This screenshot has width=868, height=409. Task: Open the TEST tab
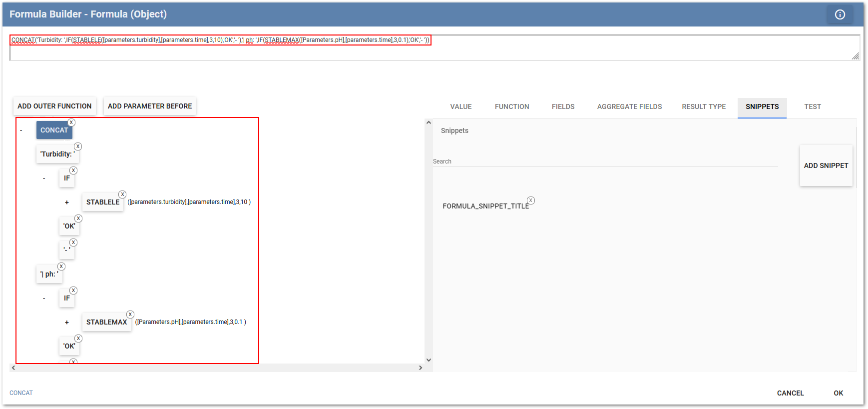(812, 106)
